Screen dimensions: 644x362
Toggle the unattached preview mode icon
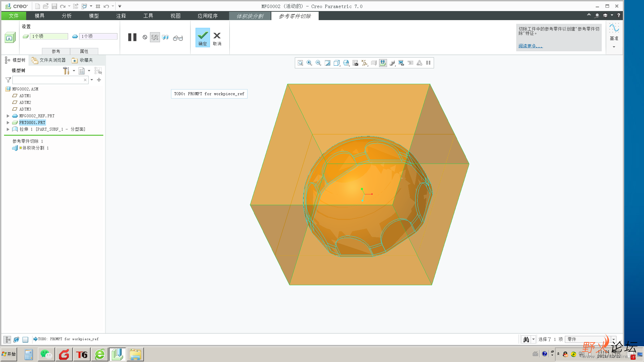[x=155, y=37]
